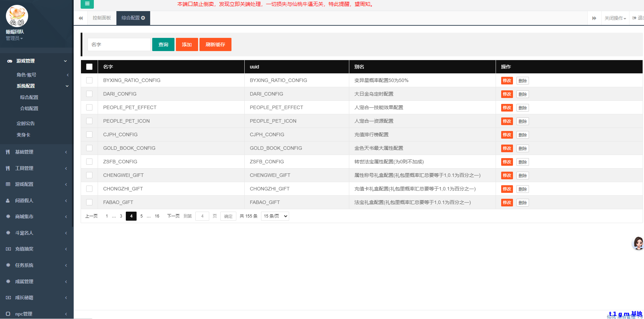Switch to the 控制面板 tab
This screenshot has height=319, width=644.
point(102,18)
